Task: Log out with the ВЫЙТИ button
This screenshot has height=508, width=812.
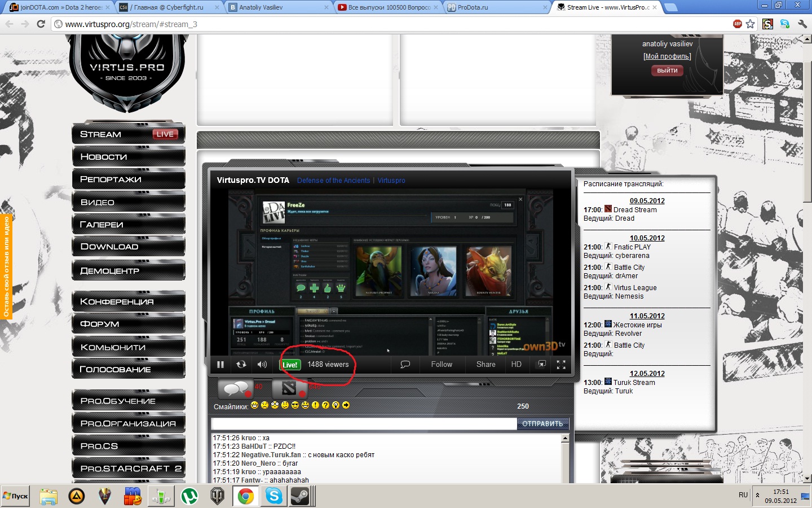Action: pyautogui.click(x=668, y=71)
